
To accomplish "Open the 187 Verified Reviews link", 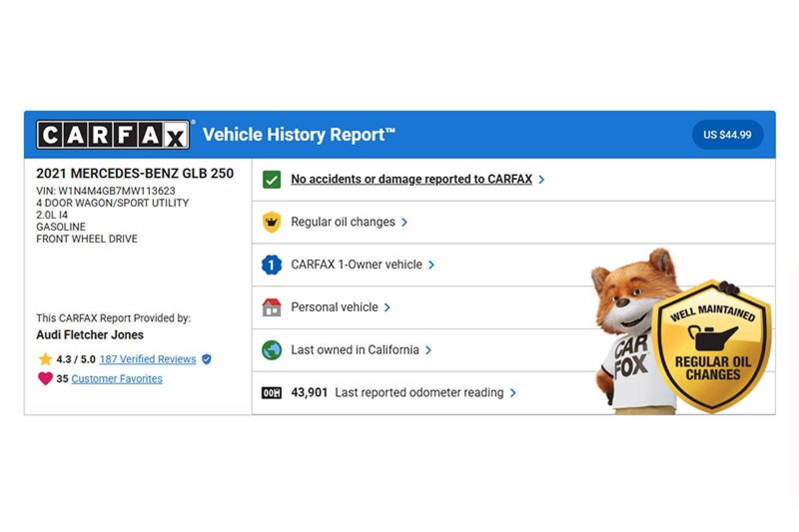I will (148, 359).
